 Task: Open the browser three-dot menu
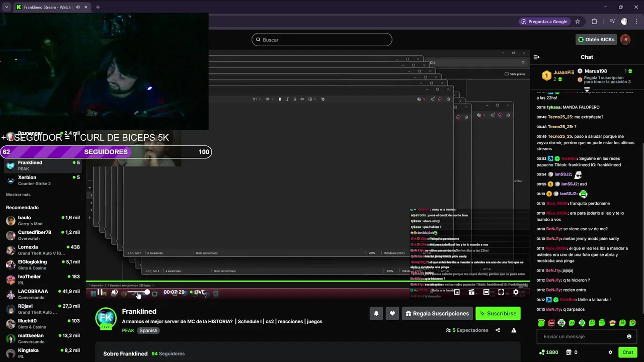click(x=636, y=22)
